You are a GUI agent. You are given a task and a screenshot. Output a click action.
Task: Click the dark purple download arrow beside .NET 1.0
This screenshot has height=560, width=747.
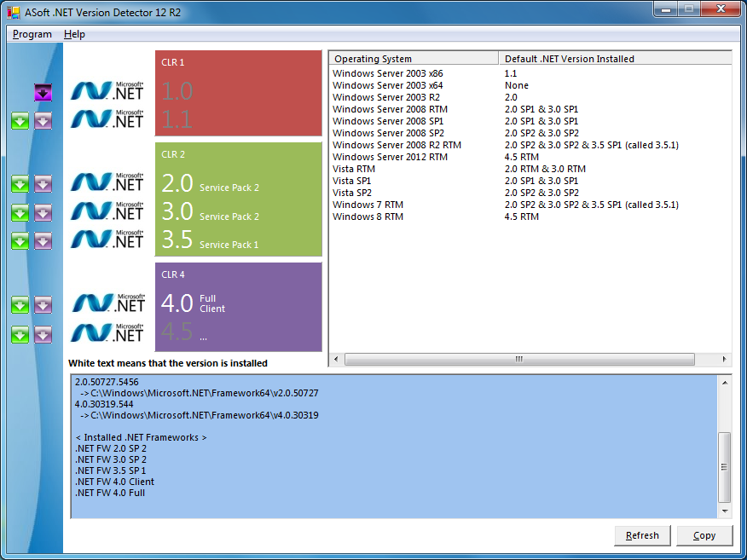[43, 92]
